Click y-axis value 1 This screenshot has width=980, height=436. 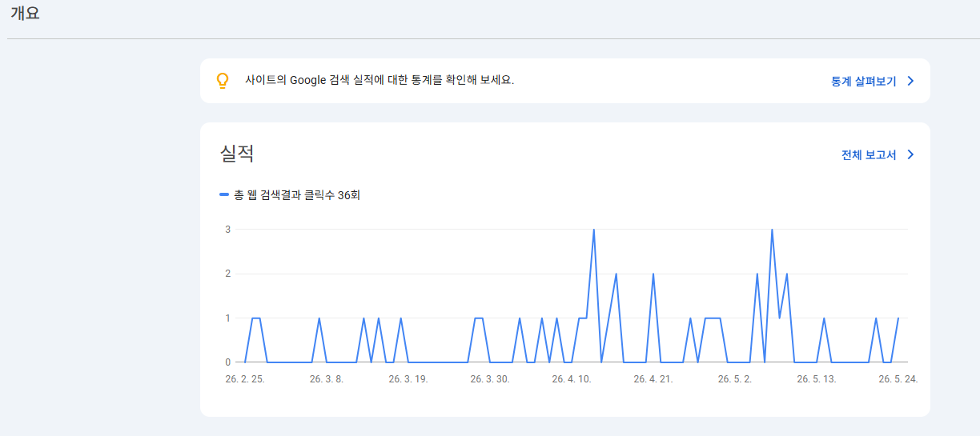tap(227, 318)
